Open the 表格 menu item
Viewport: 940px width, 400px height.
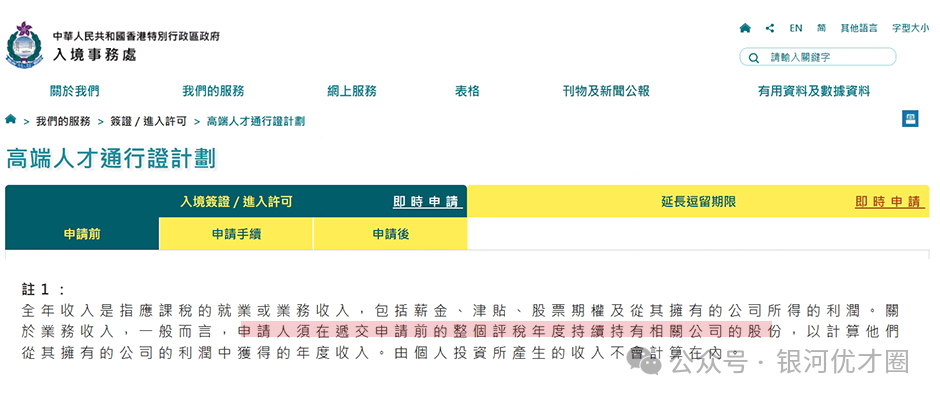coord(467,91)
